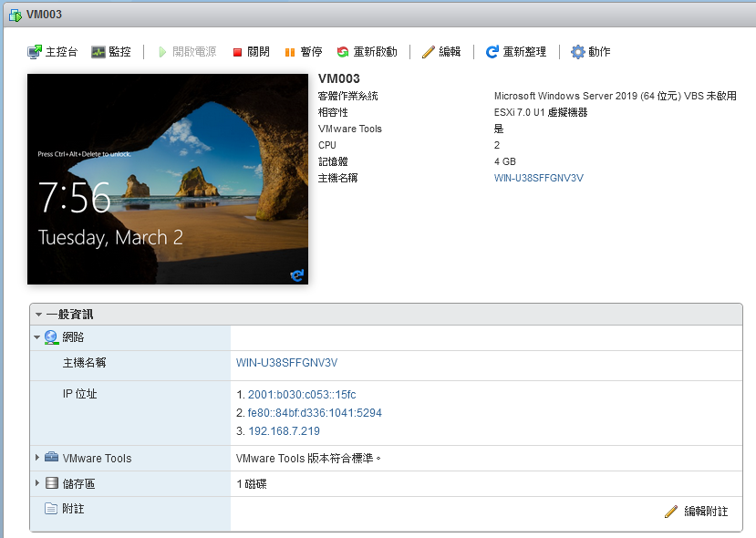Click the 動作 toolbar label
The image size is (756, 538).
(599, 52)
